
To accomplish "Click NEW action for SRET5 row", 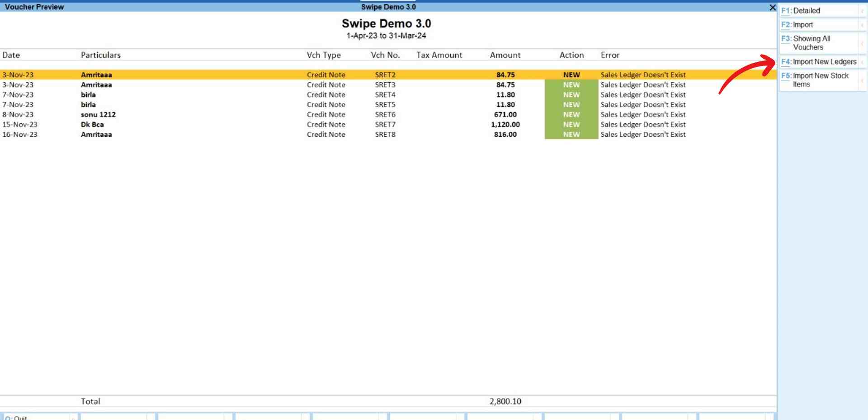I will click(x=571, y=105).
